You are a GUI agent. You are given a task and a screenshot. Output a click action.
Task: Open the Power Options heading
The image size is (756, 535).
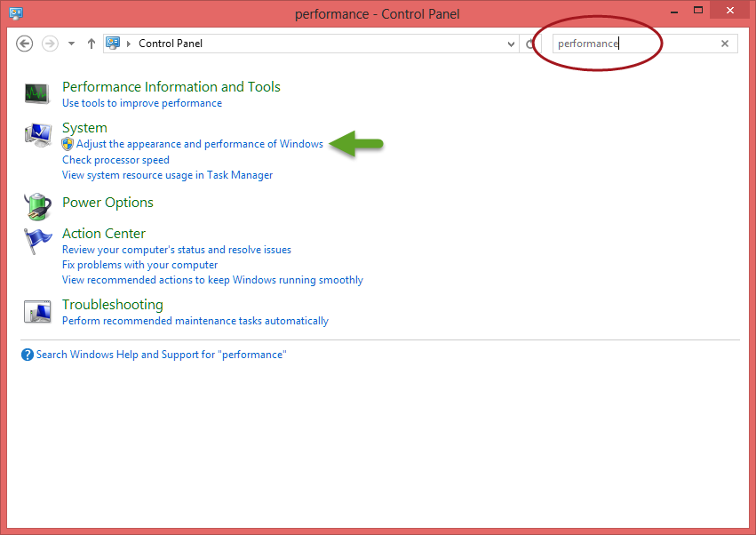tap(107, 203)
